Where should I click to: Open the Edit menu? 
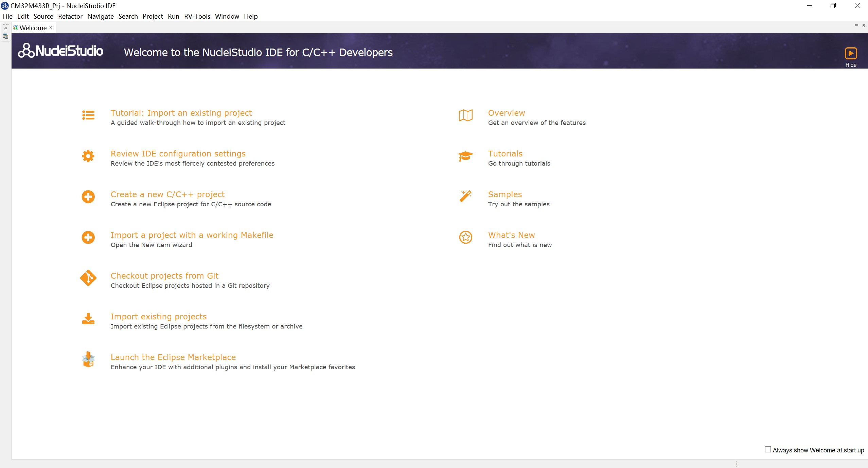coord(23,16)
